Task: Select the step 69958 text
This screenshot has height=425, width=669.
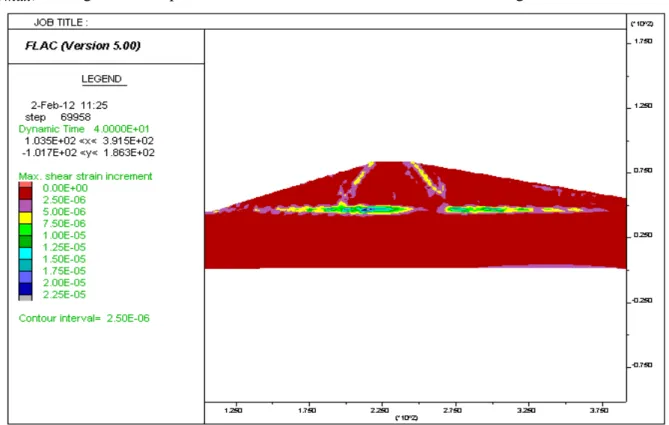Action: click(x=58, y=117)
